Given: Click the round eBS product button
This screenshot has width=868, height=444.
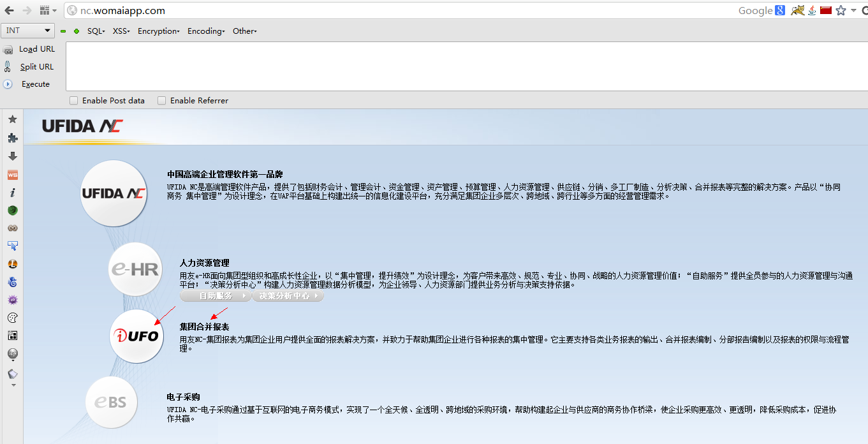Looking at the screenshot, I should [112, 403].
